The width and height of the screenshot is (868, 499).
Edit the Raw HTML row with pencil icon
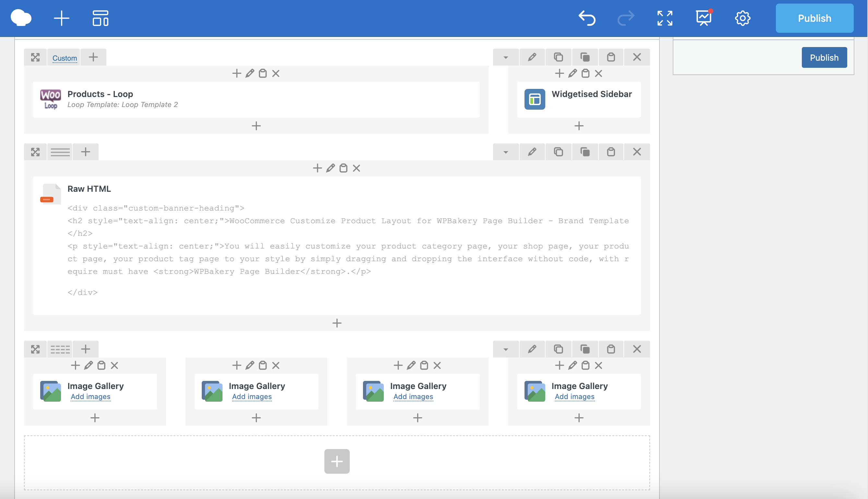click(x=532, y=152)
